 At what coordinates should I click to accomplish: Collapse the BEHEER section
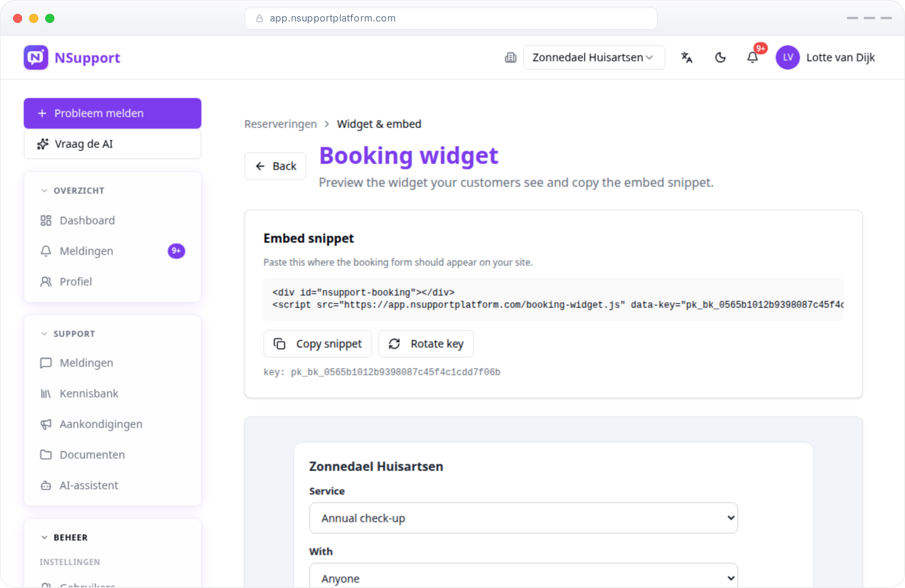click(x=64, y=537)
